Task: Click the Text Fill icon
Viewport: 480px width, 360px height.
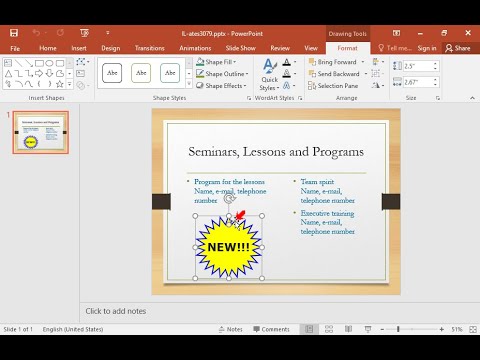Action: [287, 62]
